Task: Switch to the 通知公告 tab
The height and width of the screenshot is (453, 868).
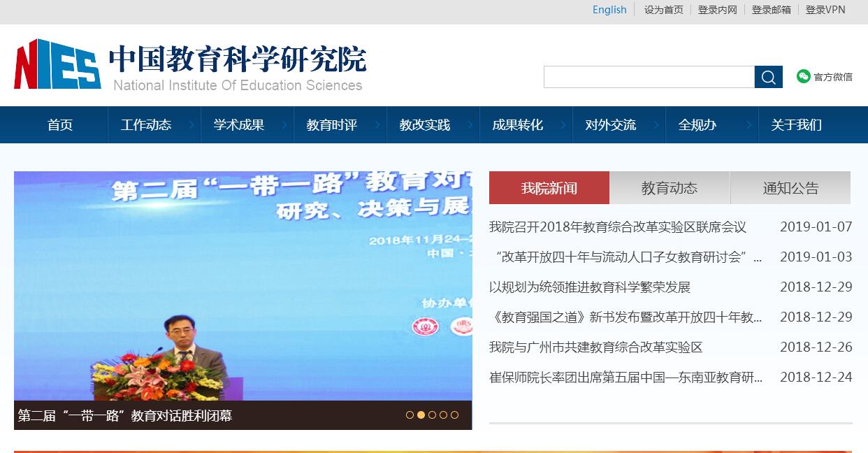Action: tap(790, 188)
